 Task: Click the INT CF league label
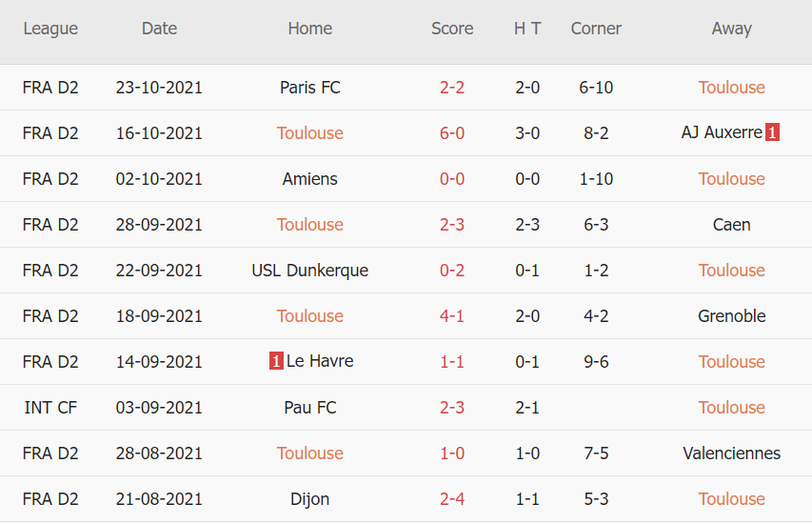point(50,408)
